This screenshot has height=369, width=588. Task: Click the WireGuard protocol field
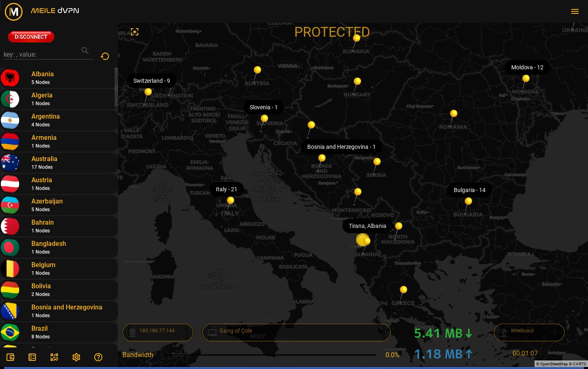[529, 332]
